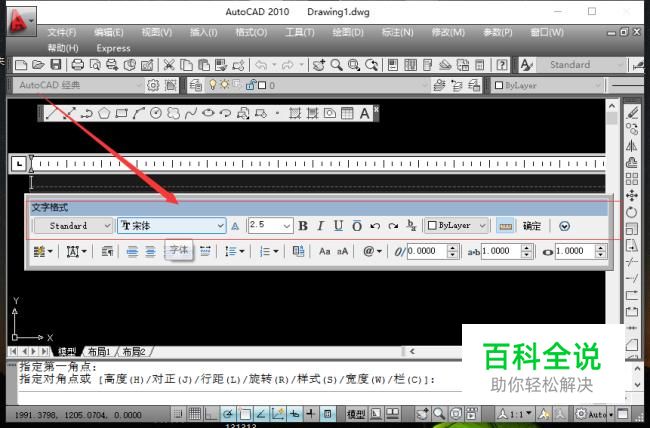Image resolution: width=650 pixels, height=428 pixels.
Task: Click the width factor 1.0000 field
Action: coord(575,251)
